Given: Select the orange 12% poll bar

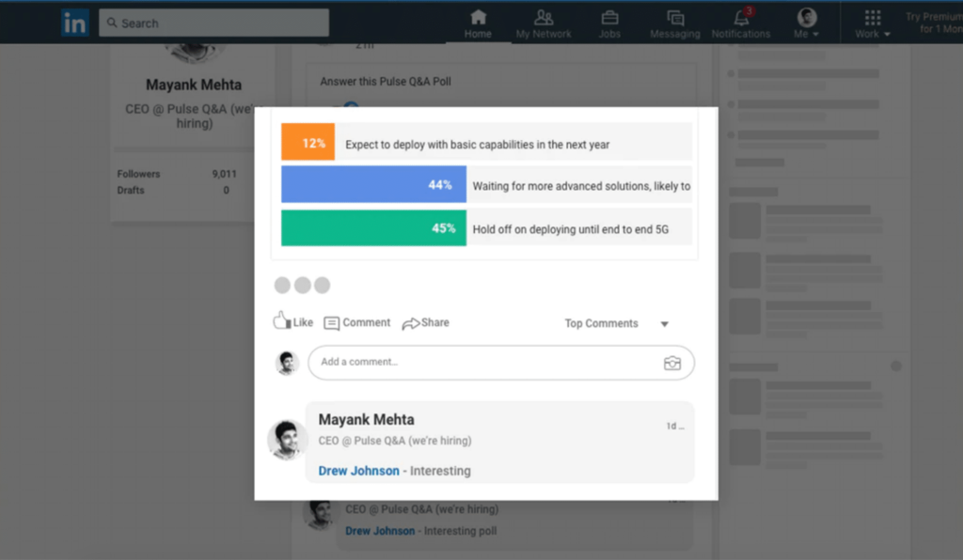Looking at the screenshot, I should click(308, 143).
